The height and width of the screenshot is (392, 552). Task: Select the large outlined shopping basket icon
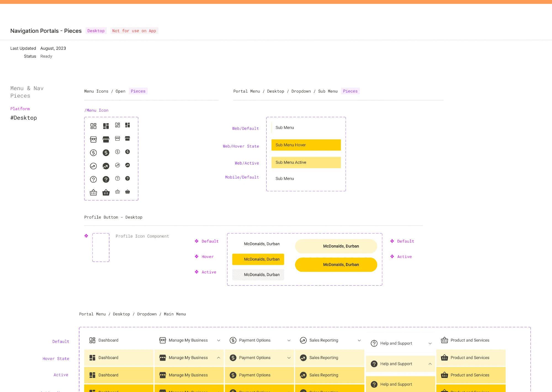[93, 192]
